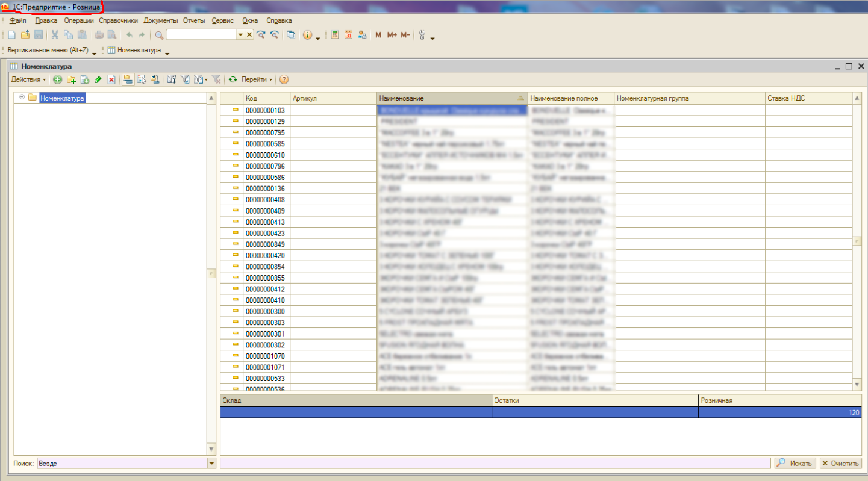Click the yellow info help icon
Image resolution: width=868 pixels, height=481 pixels.
pos(308,35)
